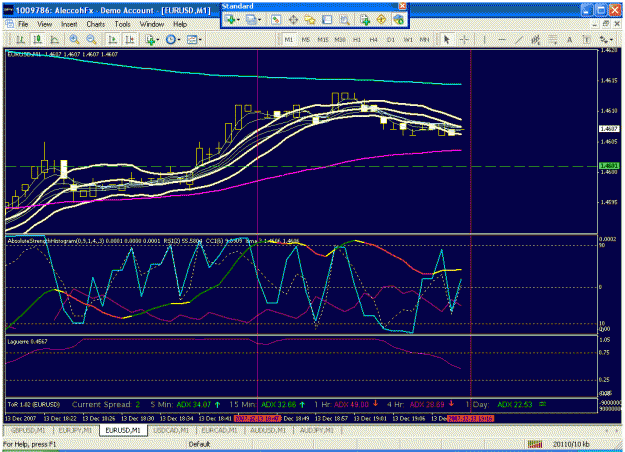Draw a horizontal line tool
The width and height of the screenshot is (625, 452).
pos(501,39)
